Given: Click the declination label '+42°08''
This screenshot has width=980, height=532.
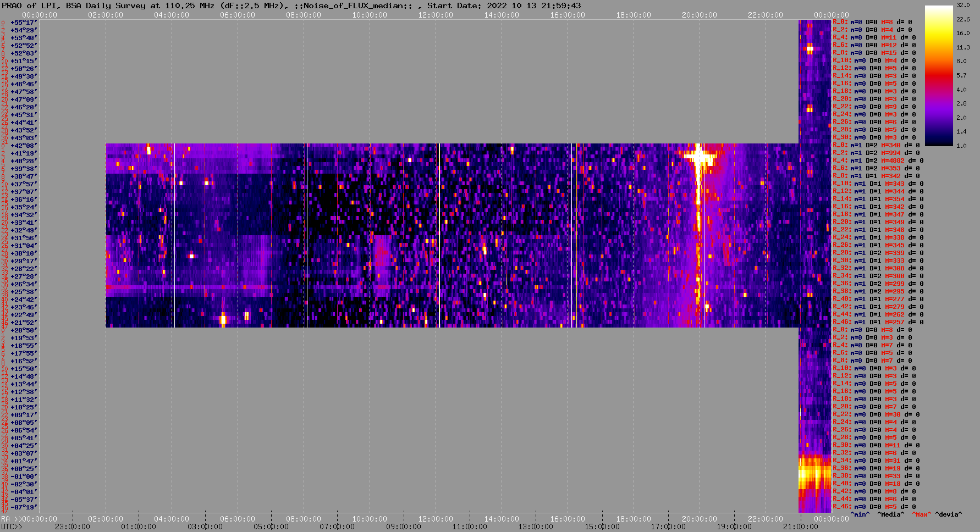Looking at the screenshot, I should 24,146.
